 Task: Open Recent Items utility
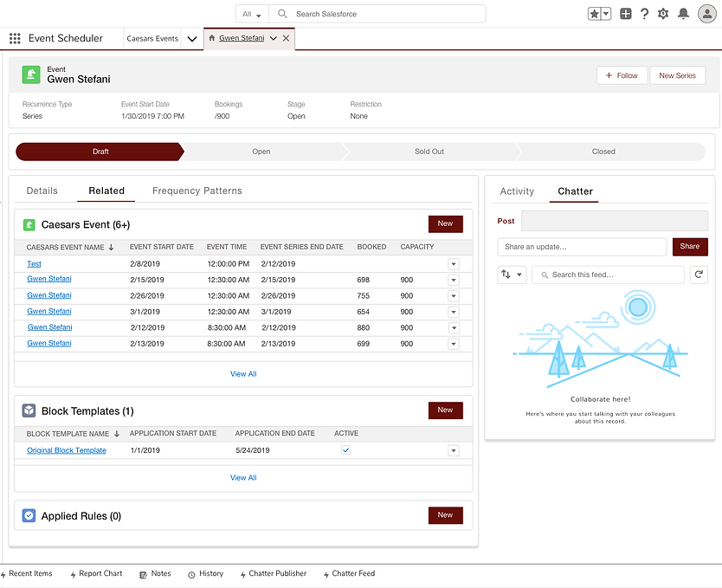click(x=26, y=574)
